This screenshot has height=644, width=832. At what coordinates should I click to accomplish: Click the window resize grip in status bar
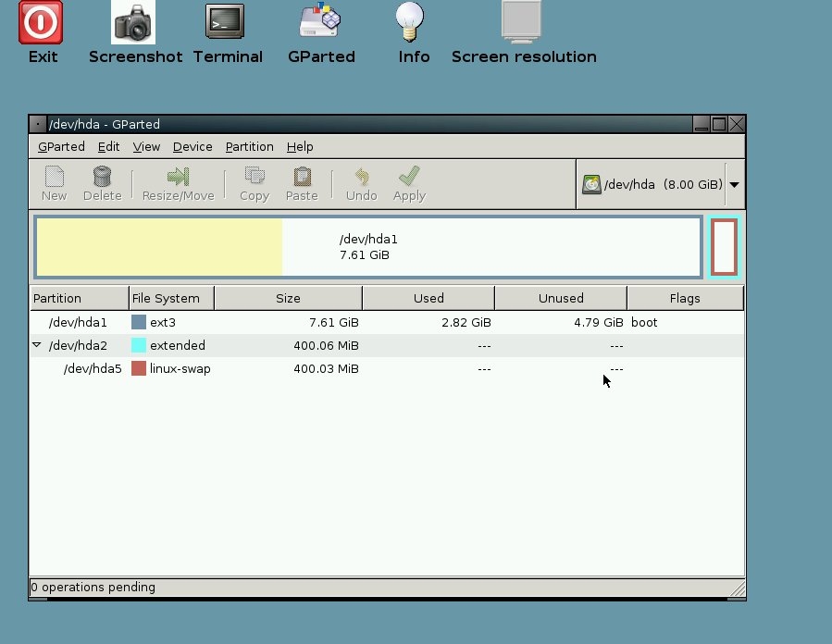pos(738,588)
